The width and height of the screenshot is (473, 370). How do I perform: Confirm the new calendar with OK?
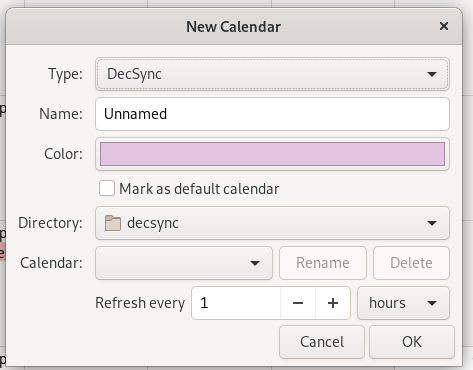pos(412,342)
